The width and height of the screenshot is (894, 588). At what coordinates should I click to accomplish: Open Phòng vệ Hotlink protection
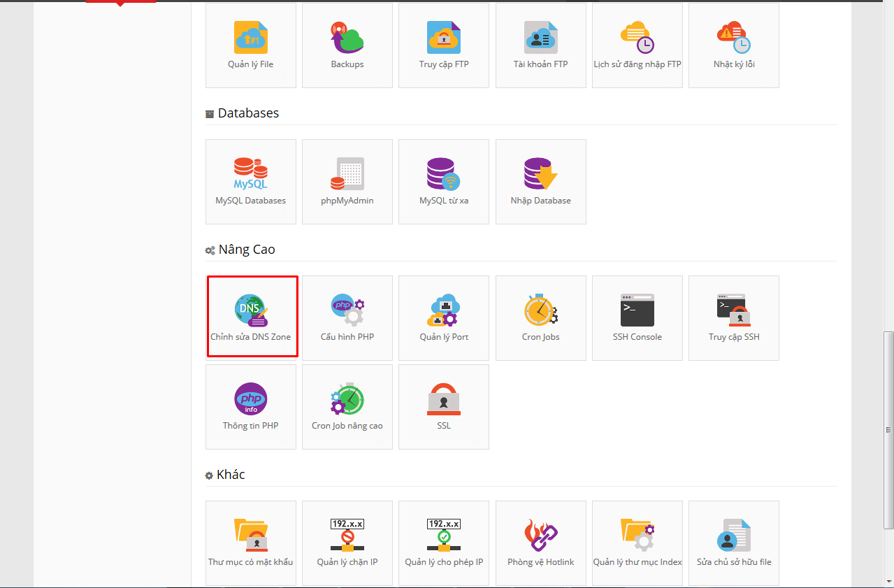(x=541, y=543)
